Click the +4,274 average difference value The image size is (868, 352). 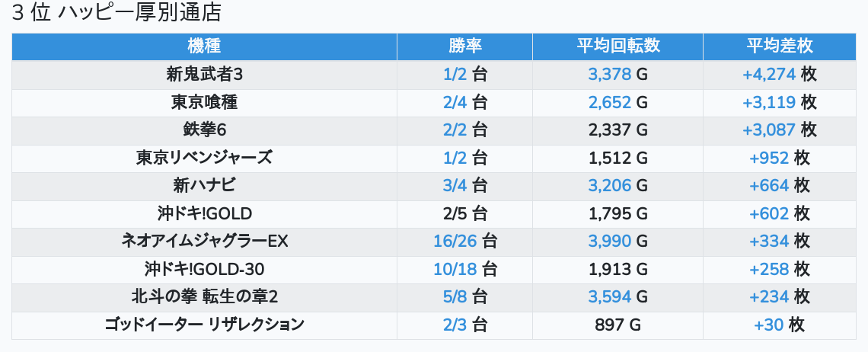tap(769, 75)
